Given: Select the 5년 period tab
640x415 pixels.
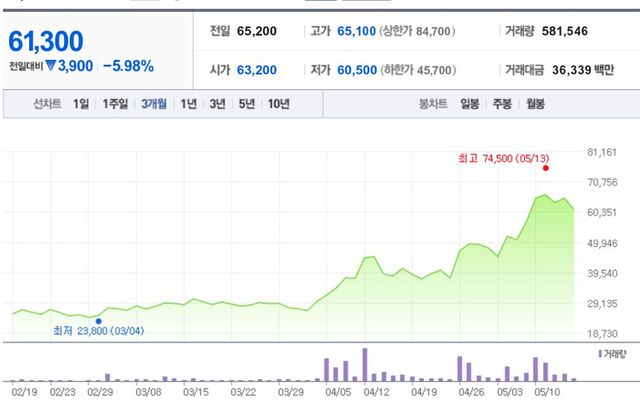Looking at the screenshot, I should click(245, 104).
